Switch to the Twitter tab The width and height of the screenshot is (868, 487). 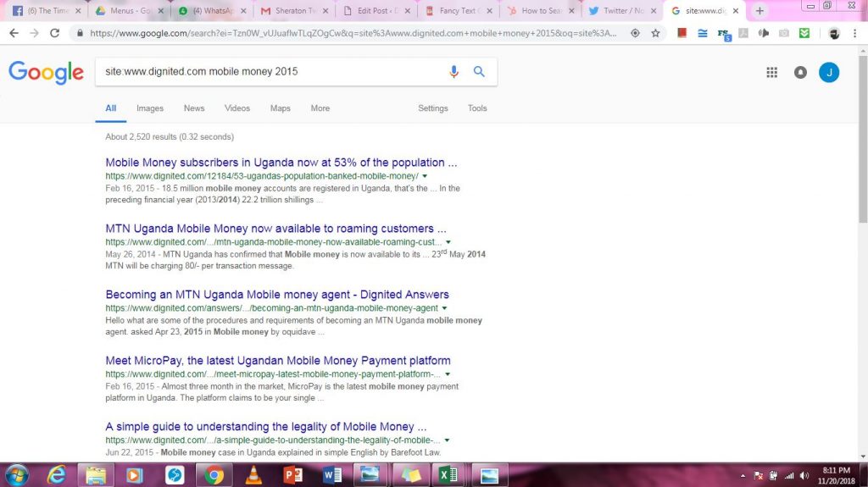[x=623, y=10]
